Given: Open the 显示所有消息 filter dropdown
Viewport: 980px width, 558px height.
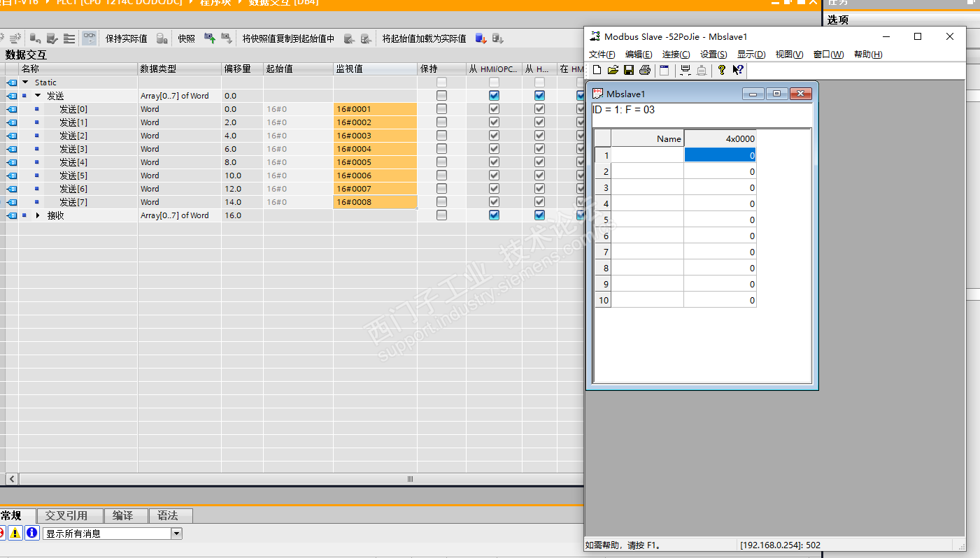Looking at the screenshot, I should 176,534.
